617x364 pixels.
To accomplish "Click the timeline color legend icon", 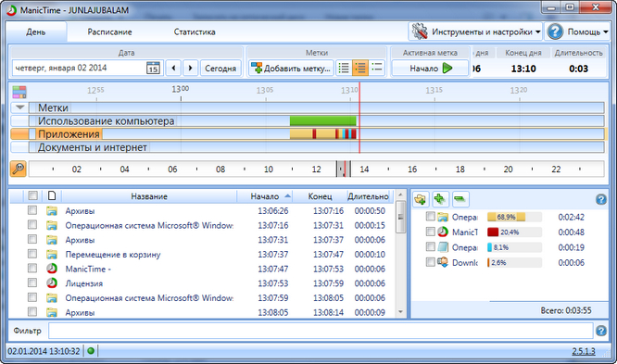I will pyautogui.click(x=19, y=92).
